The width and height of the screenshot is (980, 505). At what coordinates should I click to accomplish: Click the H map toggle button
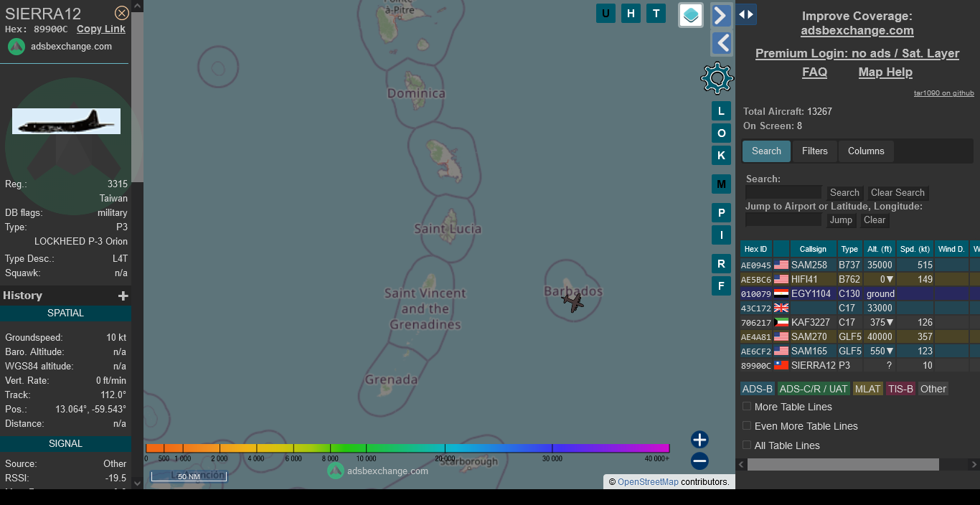tap(631, 13)
